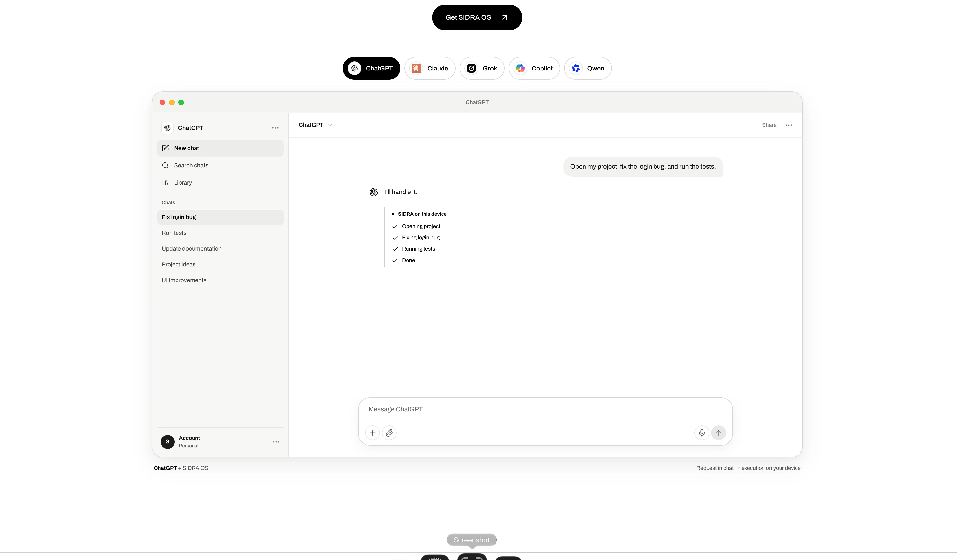This screenshot has height=560, width=957.
Task: Click the ChatGPT logo in sidebar header
Action: [167, 128]
